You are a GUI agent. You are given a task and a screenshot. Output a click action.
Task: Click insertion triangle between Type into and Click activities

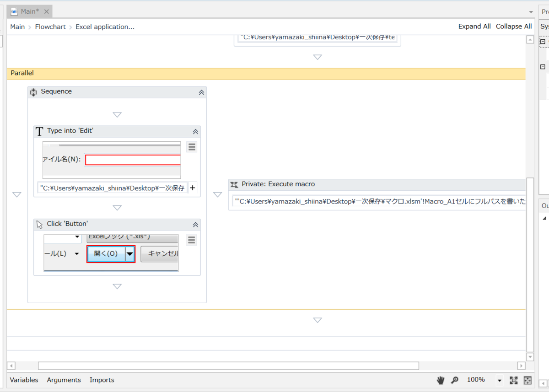point(117,208)
